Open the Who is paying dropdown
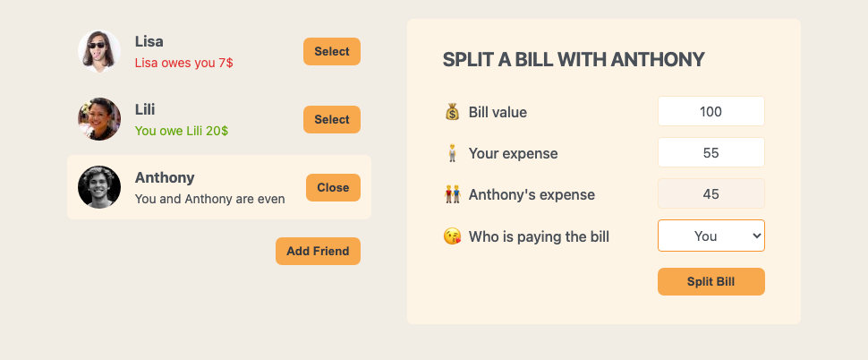 pos(711,236)
